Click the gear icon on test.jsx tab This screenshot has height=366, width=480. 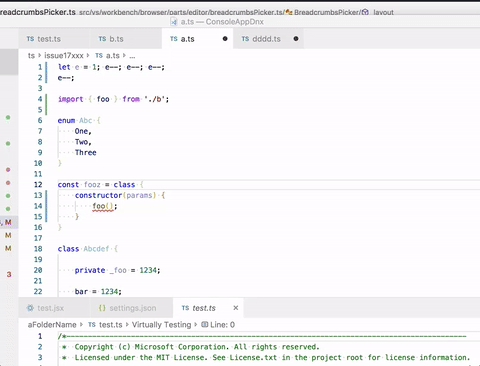(30, 308)
